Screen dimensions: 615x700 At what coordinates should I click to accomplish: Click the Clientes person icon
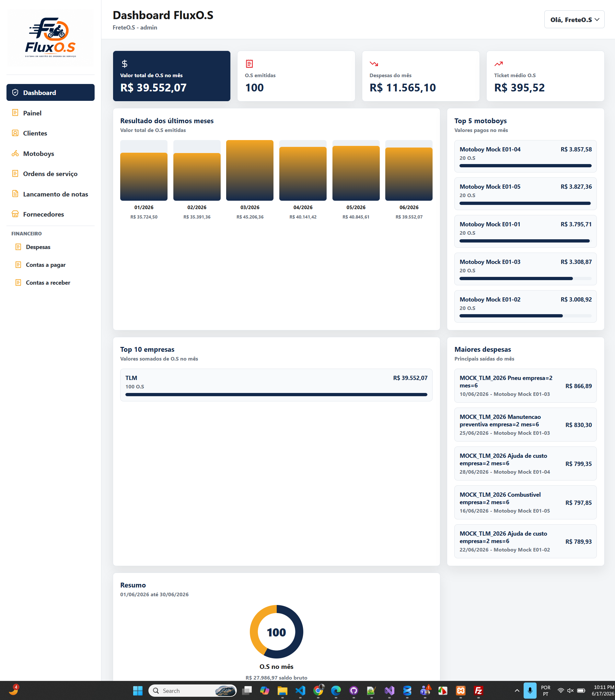pyautogui.click(x=15, y=133)
